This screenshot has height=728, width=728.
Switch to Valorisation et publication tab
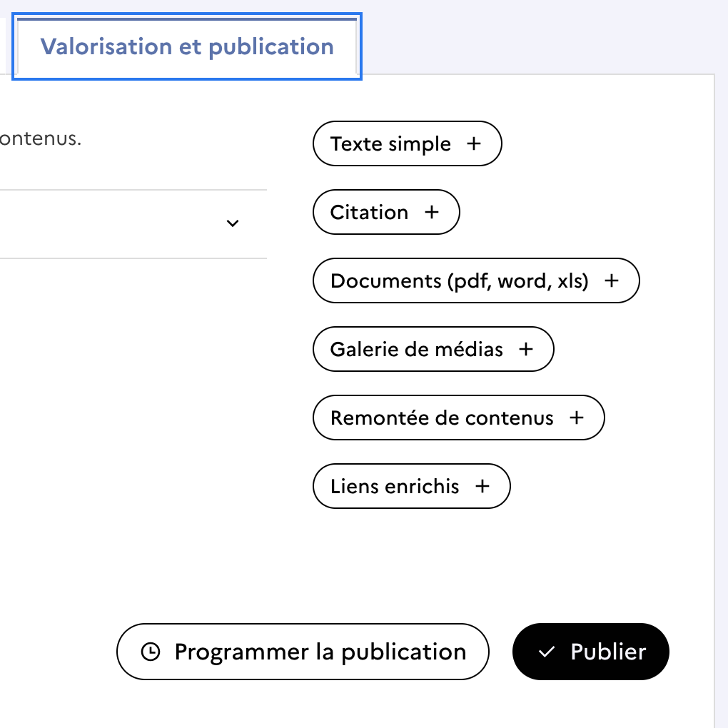pyautogui.click(x=187, y=47)
